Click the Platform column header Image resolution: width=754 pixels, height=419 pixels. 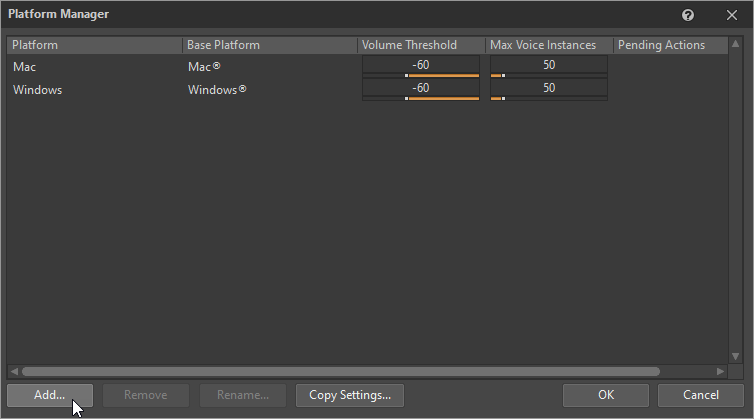pyautogui.click(x=94, y=45)
